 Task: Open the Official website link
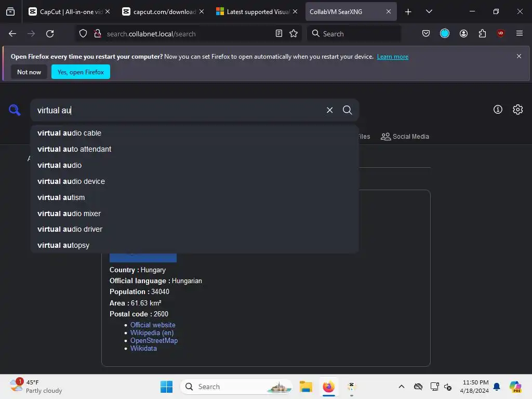pos(153,325)
